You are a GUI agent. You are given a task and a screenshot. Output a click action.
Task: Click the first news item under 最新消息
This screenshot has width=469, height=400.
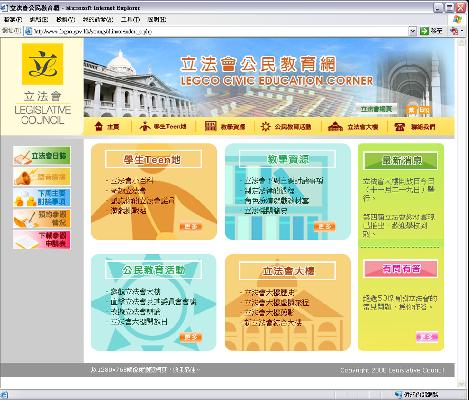point(399,189)
